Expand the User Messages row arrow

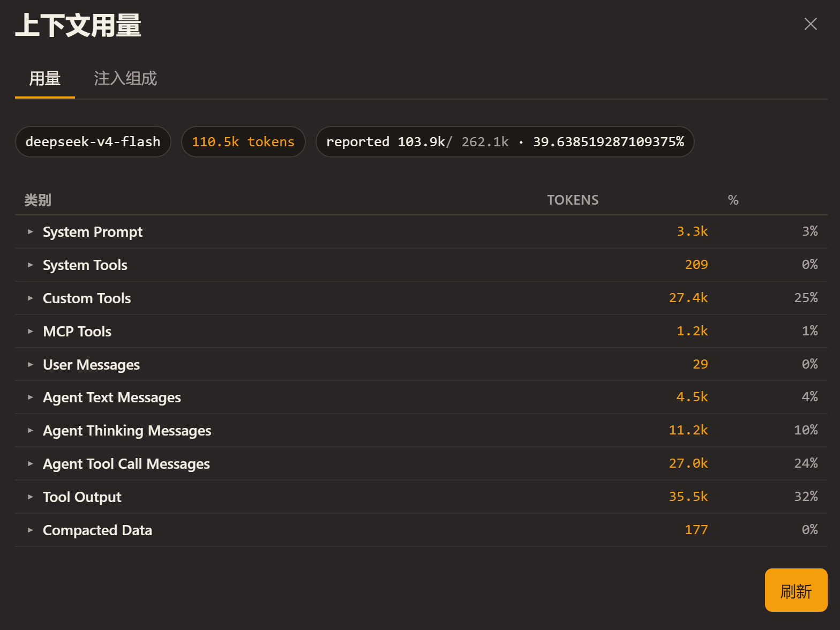[x=31, y=365]
